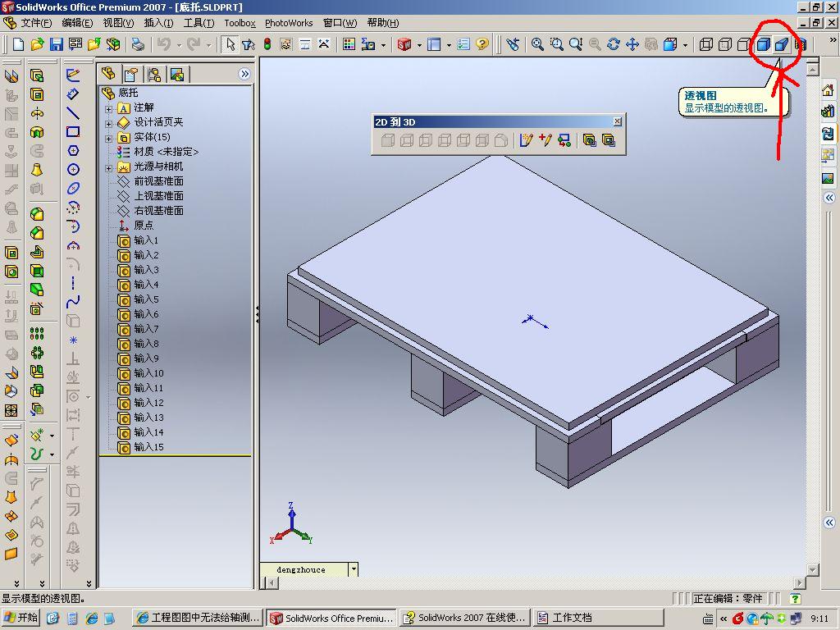Open the Help question mark icon

[x=482, y=44]
